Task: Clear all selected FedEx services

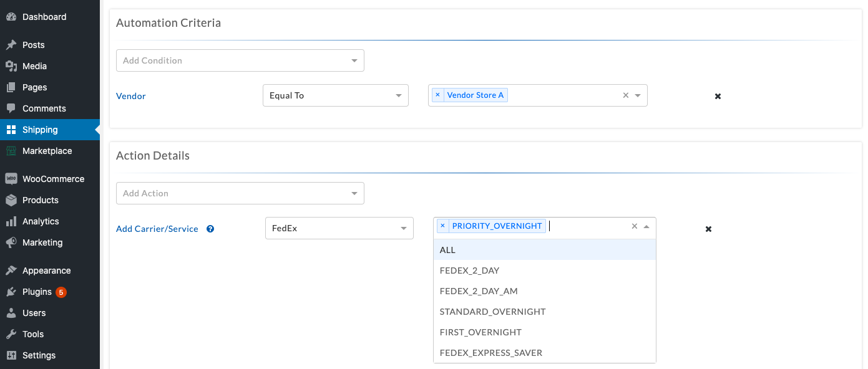Action: (635, 226)
